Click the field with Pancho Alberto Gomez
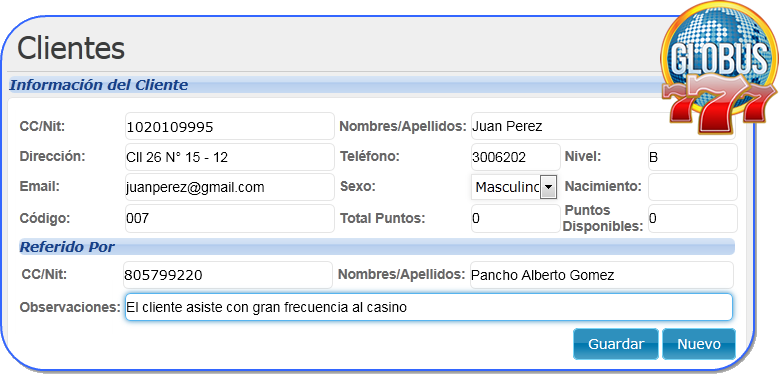The width and height of the screenshot is (779, 374). 602,275
